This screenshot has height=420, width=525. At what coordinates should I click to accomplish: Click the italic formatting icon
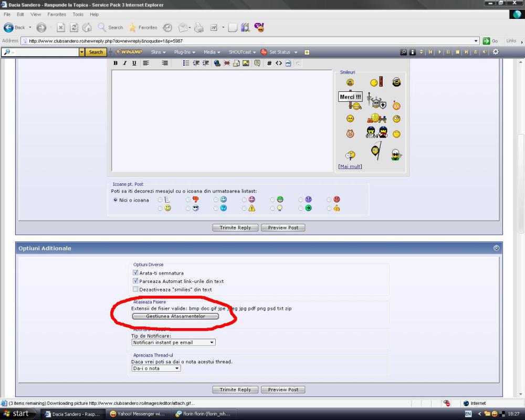click(x=125, y=63)
